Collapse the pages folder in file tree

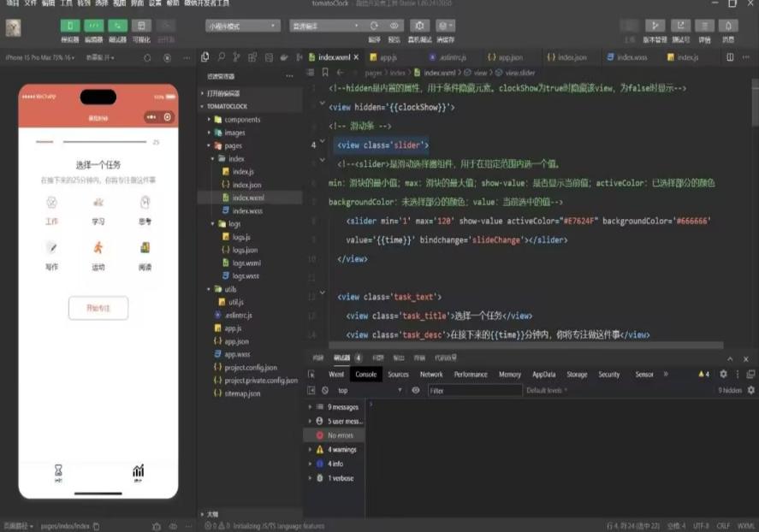[x=209, y=146]
